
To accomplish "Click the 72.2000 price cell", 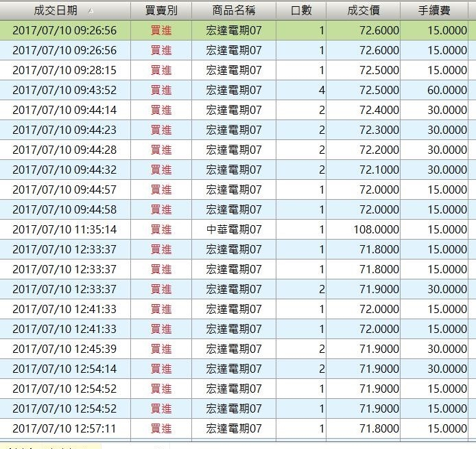I will [x=364, y=150].
